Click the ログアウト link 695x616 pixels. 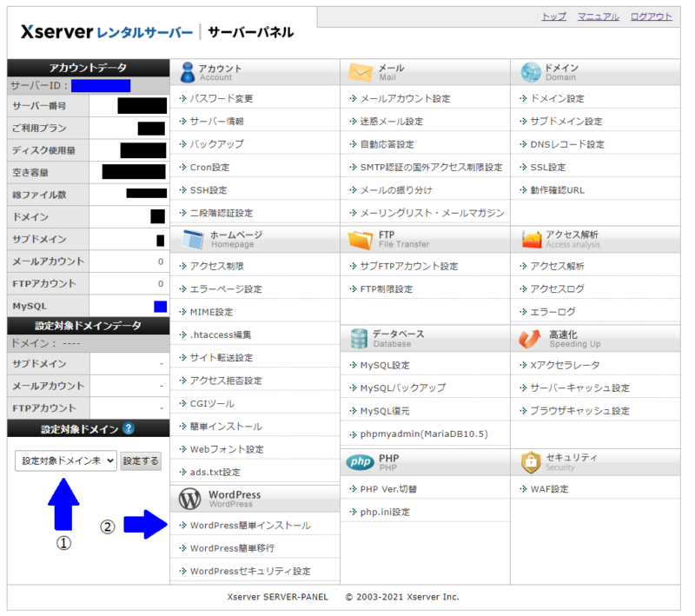coord(651,17)
